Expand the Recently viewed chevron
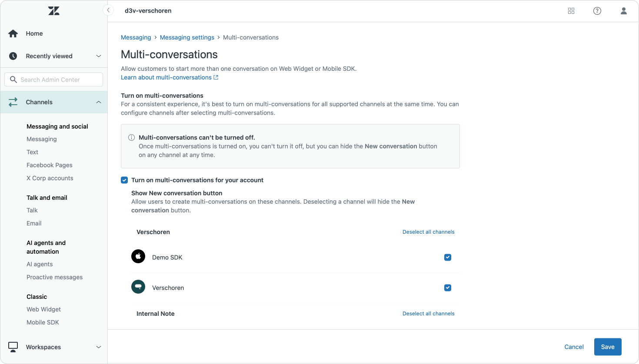 [x=99, y=56]
